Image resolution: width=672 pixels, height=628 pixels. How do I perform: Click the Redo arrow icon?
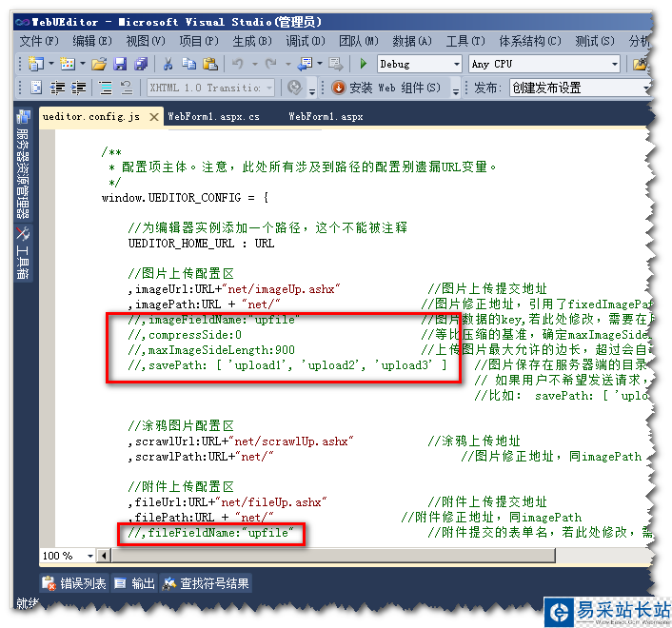point(271,65)
